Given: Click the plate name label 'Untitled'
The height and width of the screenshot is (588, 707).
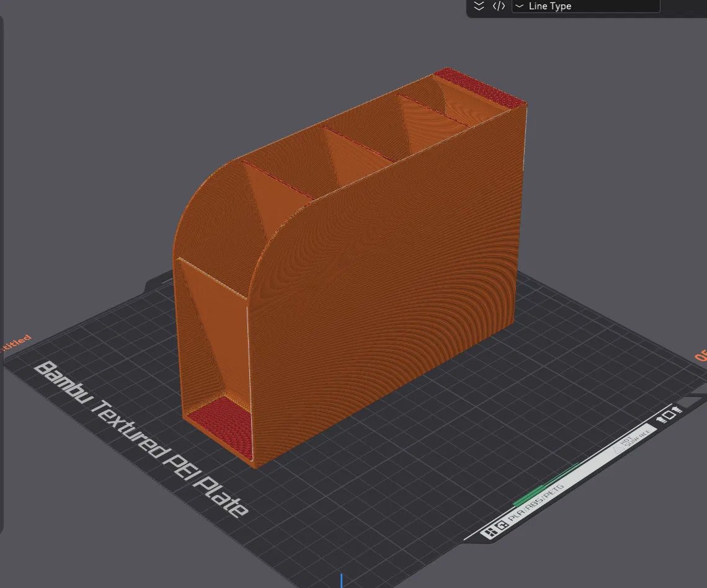Looking at the screenshot, I should 16,344.
